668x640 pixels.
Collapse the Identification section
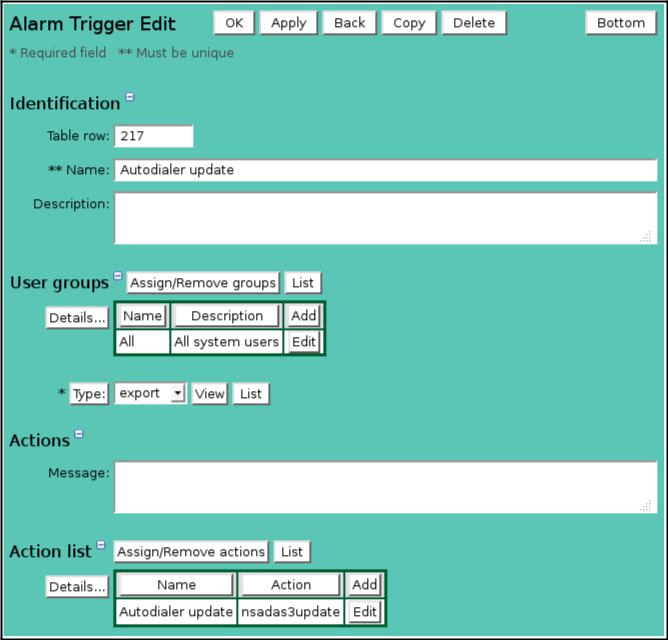(130, 97)
